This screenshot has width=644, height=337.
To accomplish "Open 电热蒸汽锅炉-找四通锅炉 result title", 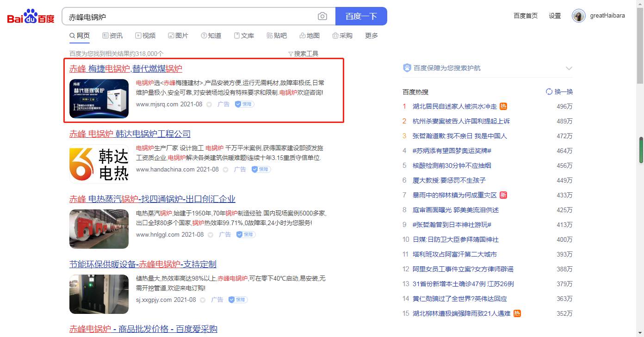I will 152,199.
